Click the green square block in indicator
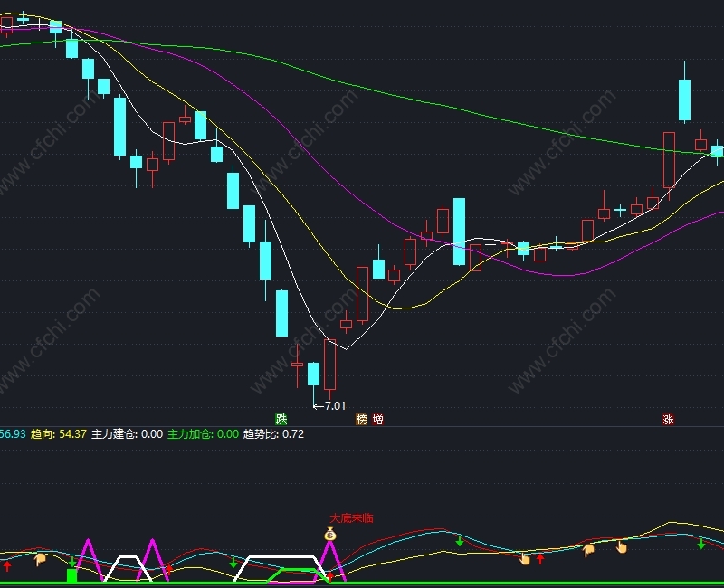This screenshot has width=724, height=588. click(71, 576)
